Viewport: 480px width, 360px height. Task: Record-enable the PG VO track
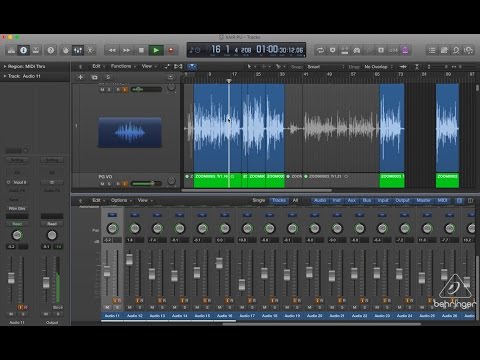(x=118, y=184)
